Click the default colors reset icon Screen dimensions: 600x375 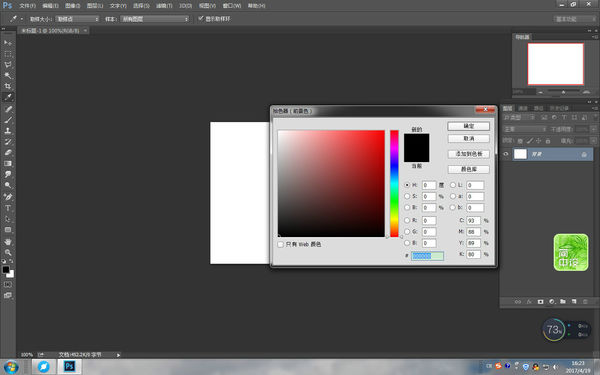(x=4, y=261)
